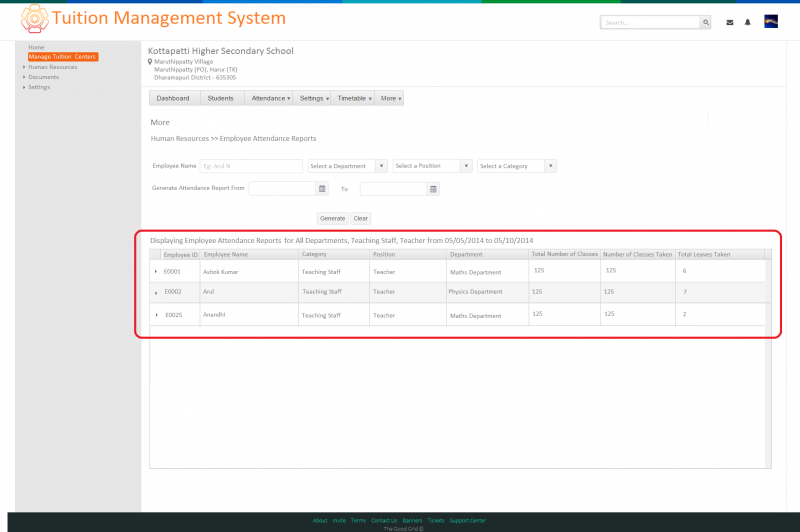Click the Number of Classes Taken header
Image resolution: width=800 pixels, height=532 pixels.
(638, 255)
